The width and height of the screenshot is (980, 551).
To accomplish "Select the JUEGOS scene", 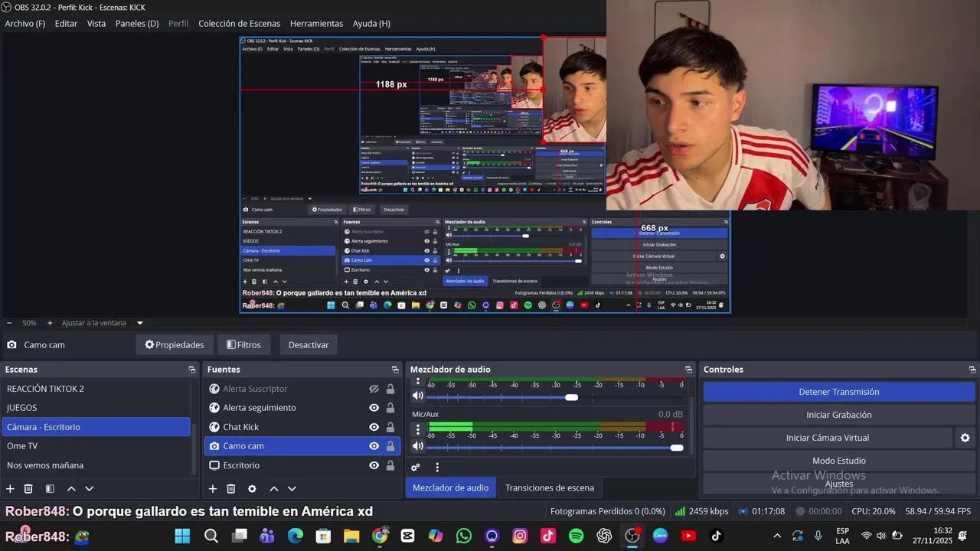I will [96, 408].
